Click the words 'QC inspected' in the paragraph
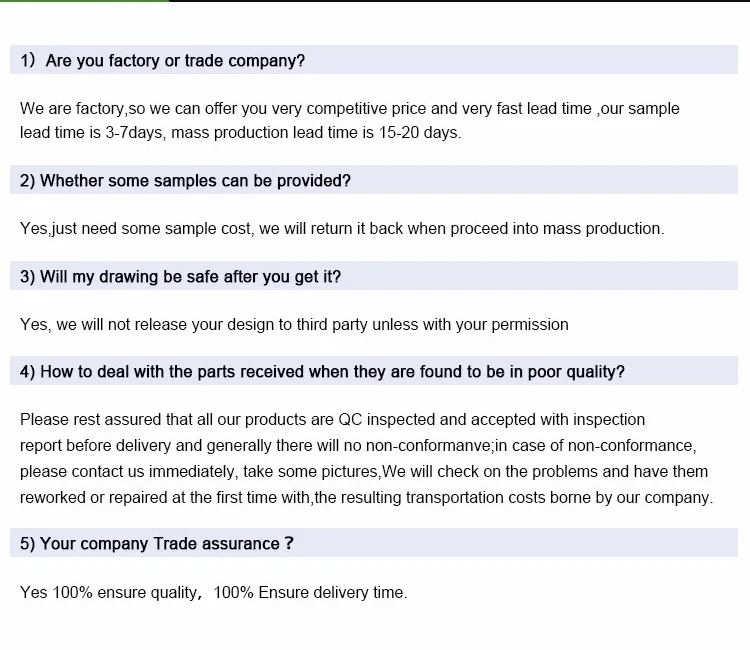750x650 pixels. pyautogui.click(x=386, y=419)
